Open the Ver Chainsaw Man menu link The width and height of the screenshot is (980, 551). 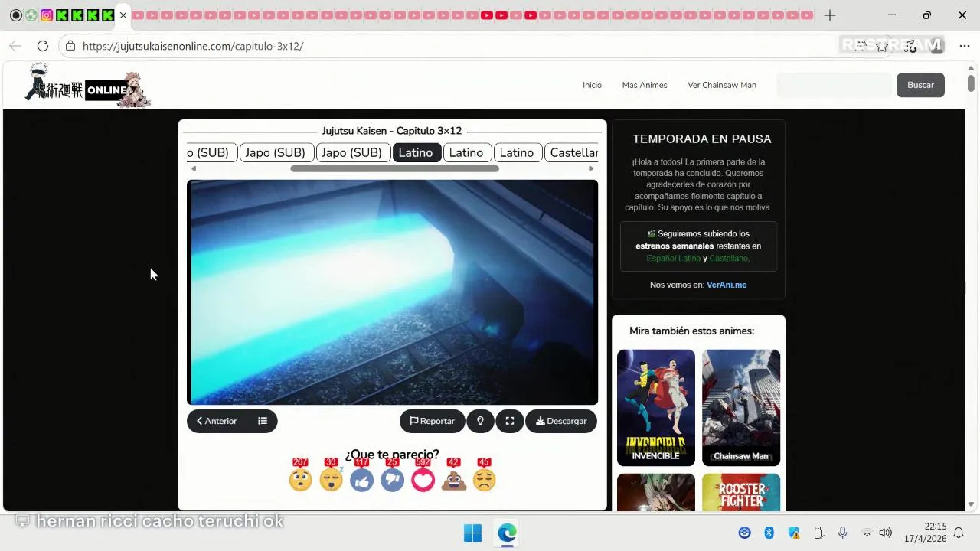(x=722, y=85)
